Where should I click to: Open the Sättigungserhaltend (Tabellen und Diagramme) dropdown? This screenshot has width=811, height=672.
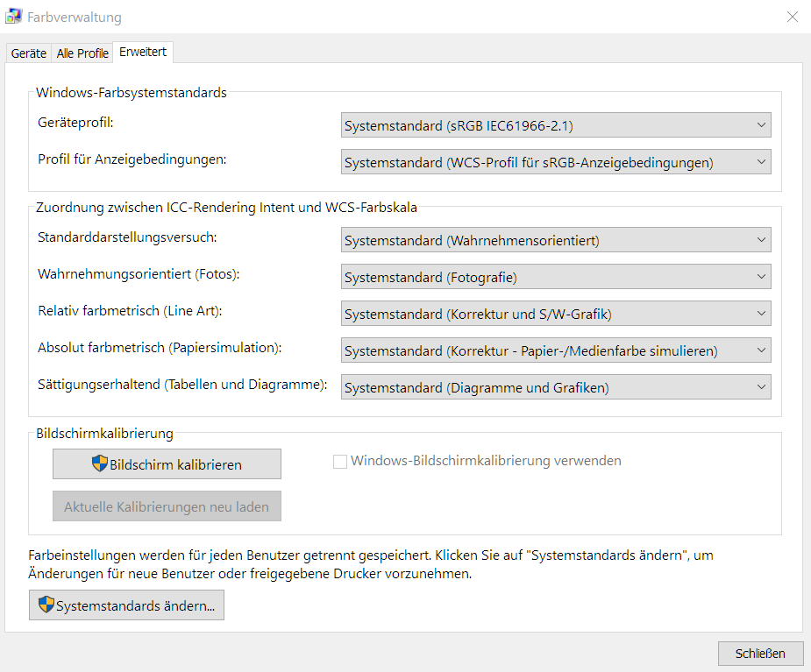[x=556, y=387]
